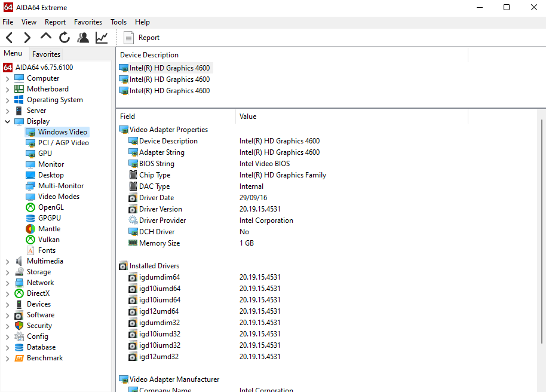Image resolution: width=546 pixels, height=392 pixels.
Task: Select the Motherboard icon in tree
Action: (19, 89)
